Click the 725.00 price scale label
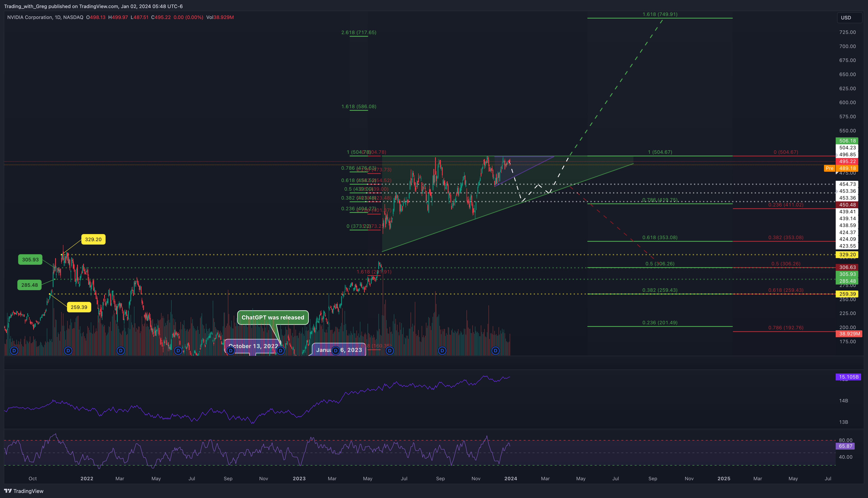Screen dimensions: 868x498 (x=847, y=32)
